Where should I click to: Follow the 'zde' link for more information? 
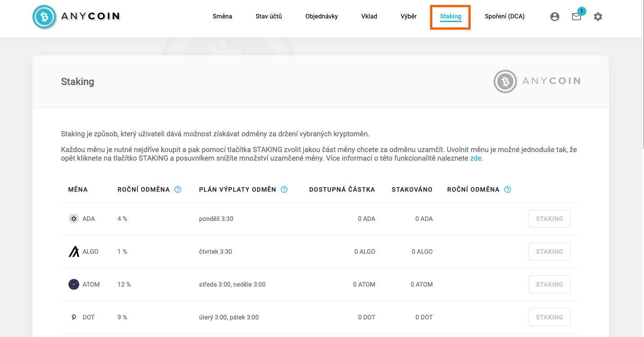[476, 158]
